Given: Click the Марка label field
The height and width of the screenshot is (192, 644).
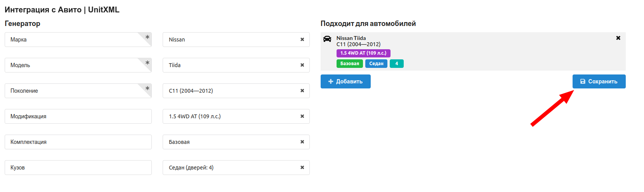Looking at the screenshot, I should (78, 40).
